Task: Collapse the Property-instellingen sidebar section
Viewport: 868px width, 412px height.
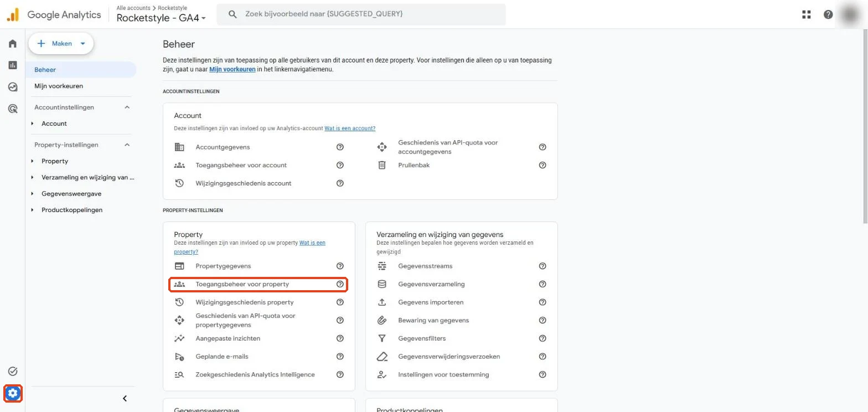Action: 127,145
